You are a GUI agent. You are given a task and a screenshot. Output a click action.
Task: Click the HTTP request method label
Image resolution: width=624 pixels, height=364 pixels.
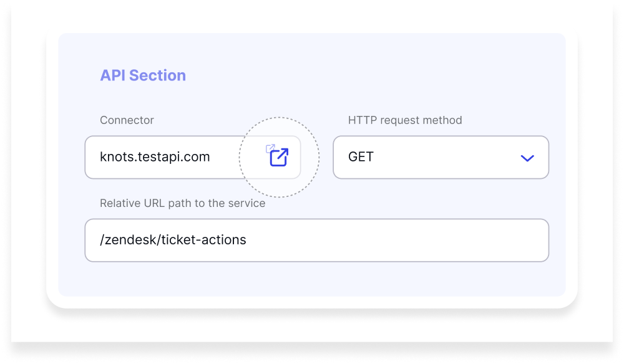pos(405,120)
